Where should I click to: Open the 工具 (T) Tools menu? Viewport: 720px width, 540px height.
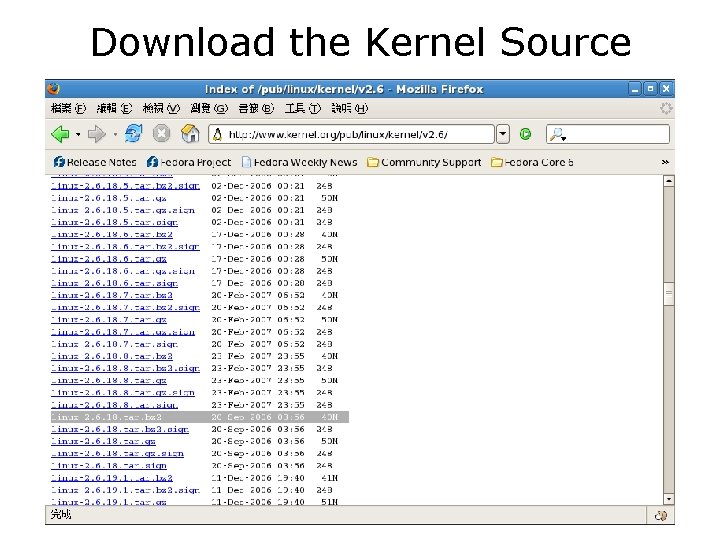click(303, 108)
